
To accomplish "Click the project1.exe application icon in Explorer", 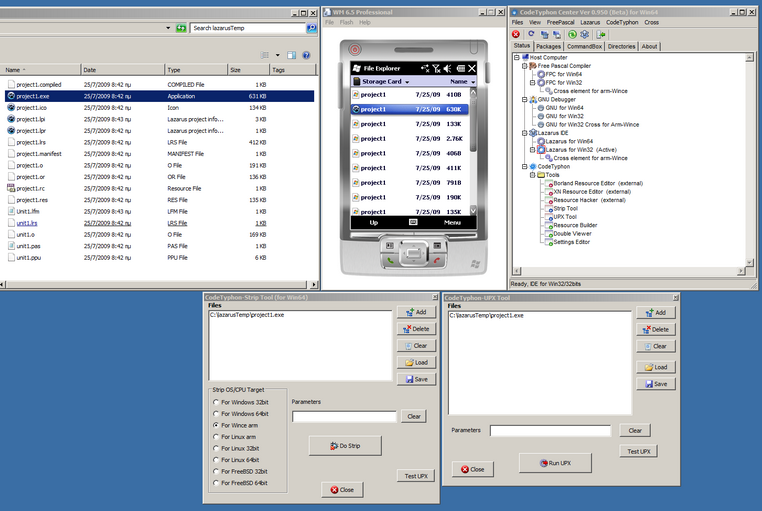I will (x=11, y=96).
